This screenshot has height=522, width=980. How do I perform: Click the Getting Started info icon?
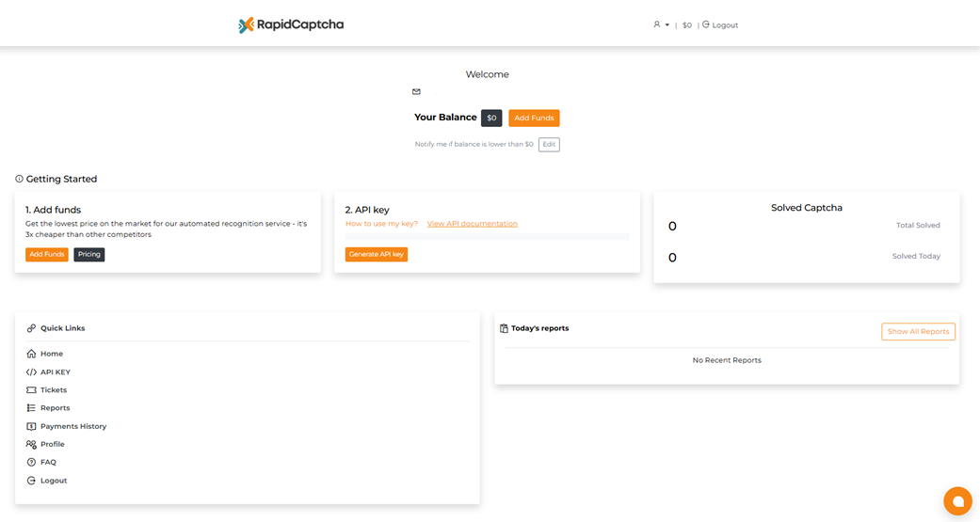pos(19,179)
